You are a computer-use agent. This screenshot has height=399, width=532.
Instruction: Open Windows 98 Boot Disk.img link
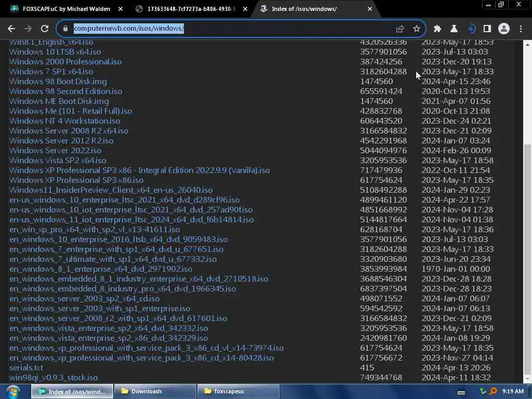tap(58, 82)
